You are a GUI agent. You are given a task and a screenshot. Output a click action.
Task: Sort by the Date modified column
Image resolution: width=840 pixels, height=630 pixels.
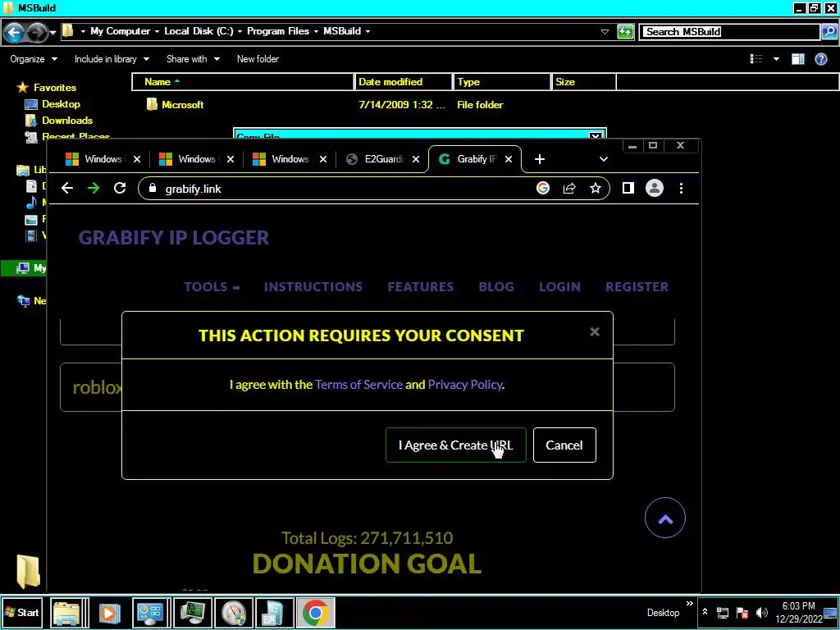point(404,82)
